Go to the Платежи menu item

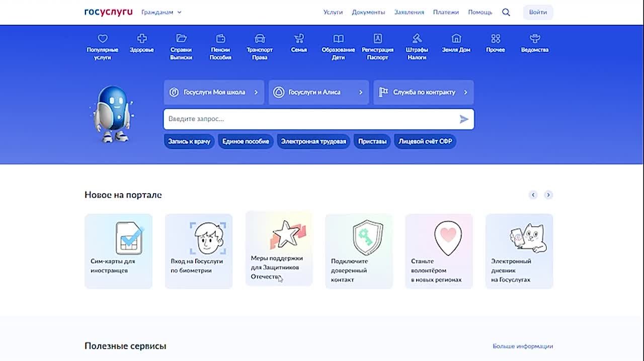[446, 12]
